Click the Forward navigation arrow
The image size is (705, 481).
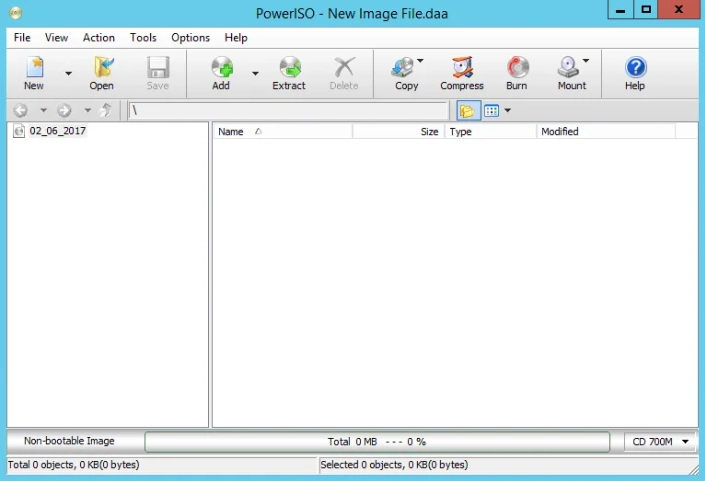[64, 110]
